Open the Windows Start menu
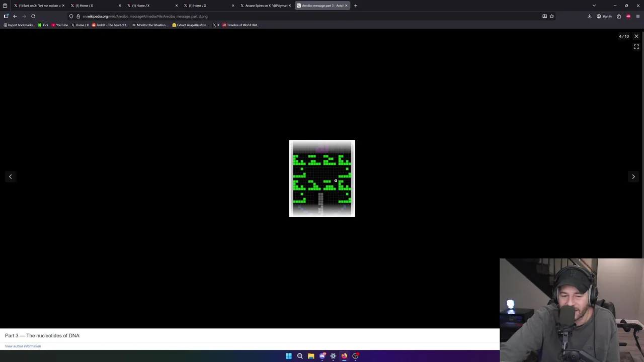 (289, 356)
